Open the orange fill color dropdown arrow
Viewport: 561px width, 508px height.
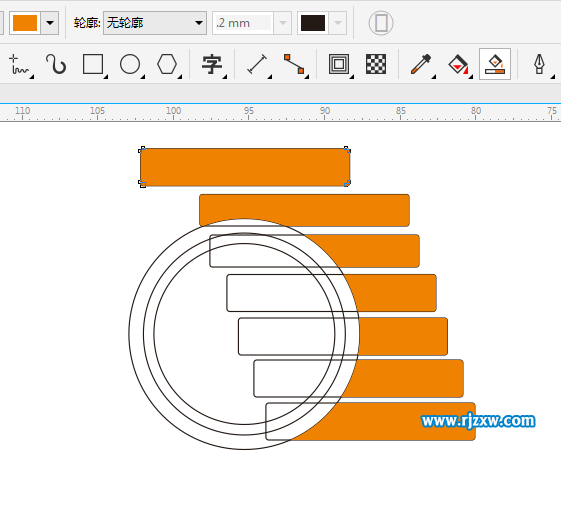(50, 23)
